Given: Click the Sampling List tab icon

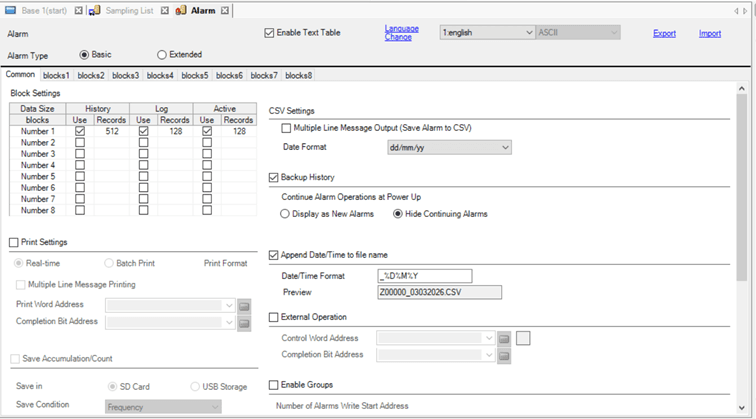Looking at the screenshot, I should tap(94, 10).
